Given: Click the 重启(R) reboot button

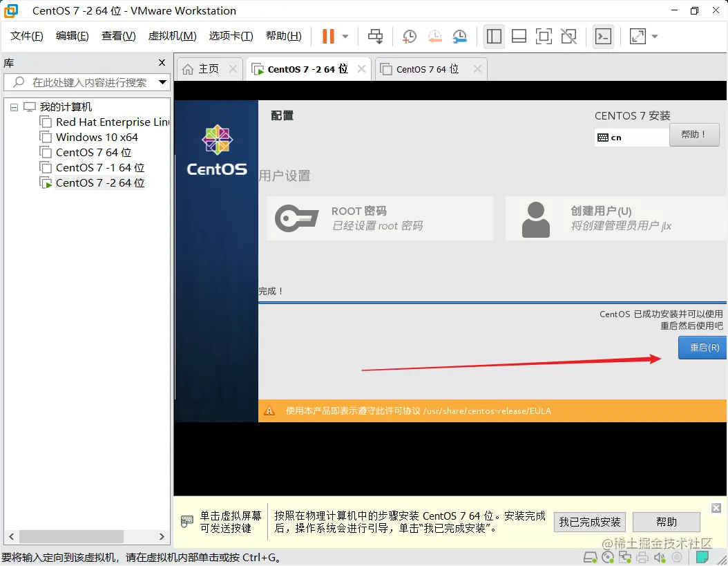Looking at the screenshot, I should [702, 348].
